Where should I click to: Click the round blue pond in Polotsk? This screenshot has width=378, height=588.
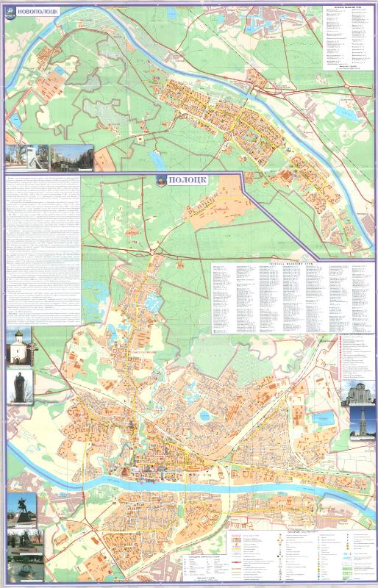click(204, 415)
